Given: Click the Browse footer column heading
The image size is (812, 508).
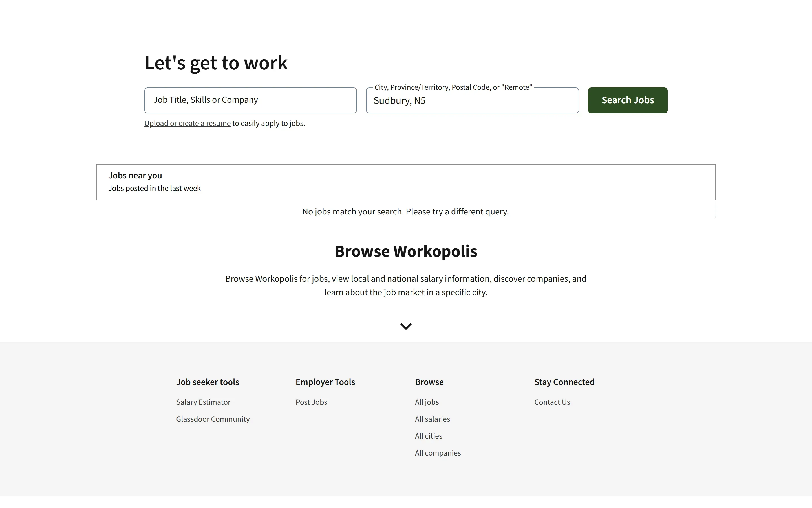Looking at the screenshot, I should point(429,382).
